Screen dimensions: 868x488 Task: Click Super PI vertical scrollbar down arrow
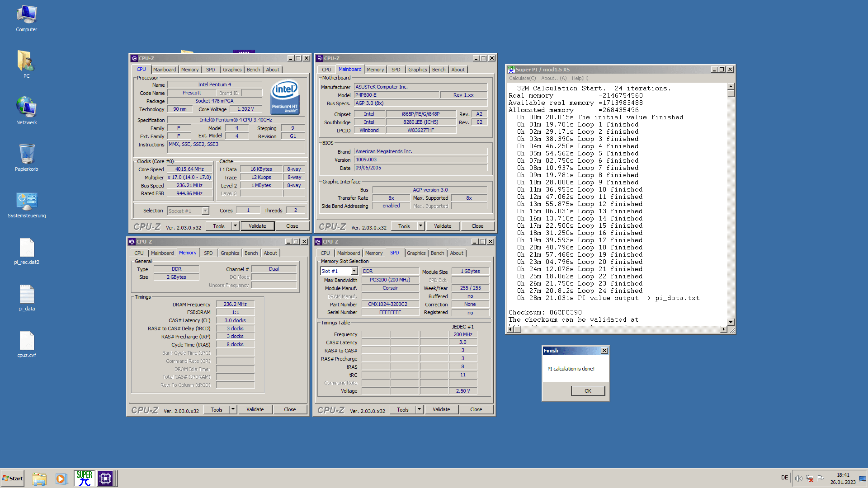[731, 322]
